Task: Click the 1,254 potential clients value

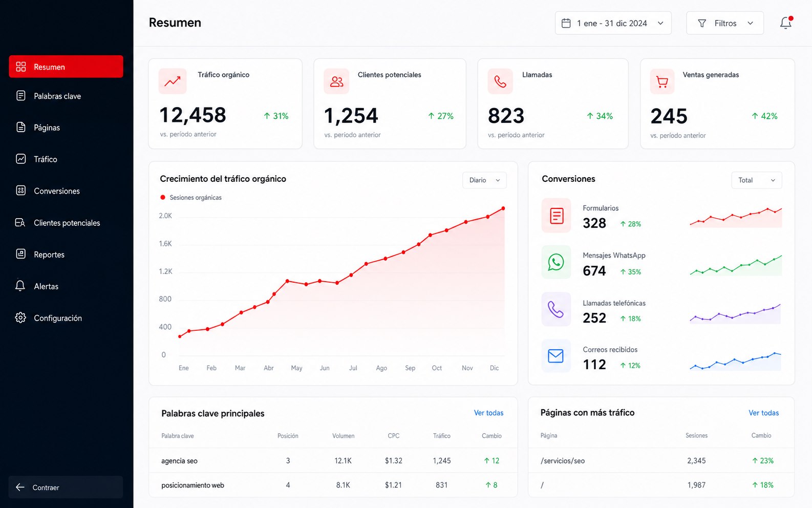Action: coord(351,116)
